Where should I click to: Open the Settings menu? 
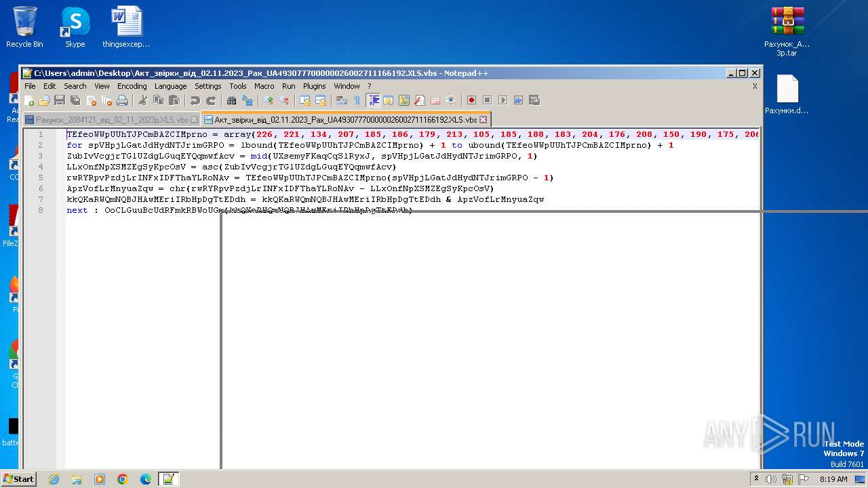208,86
